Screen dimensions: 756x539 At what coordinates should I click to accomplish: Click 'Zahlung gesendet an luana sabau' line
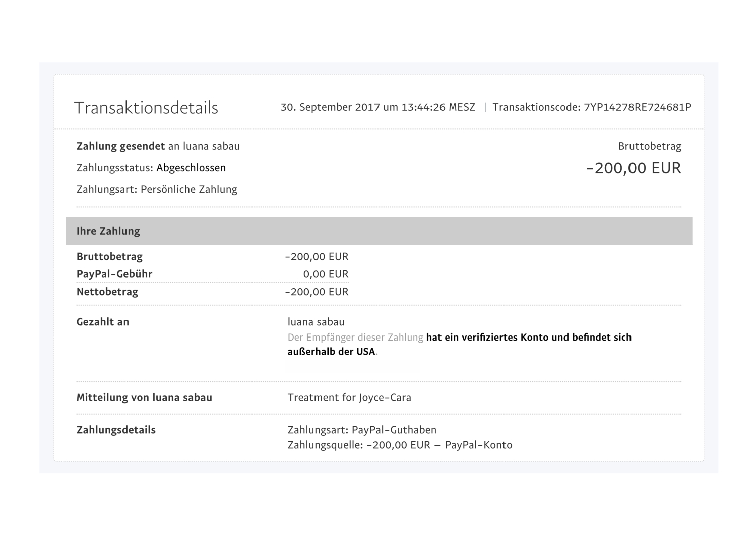pos(158,146)
